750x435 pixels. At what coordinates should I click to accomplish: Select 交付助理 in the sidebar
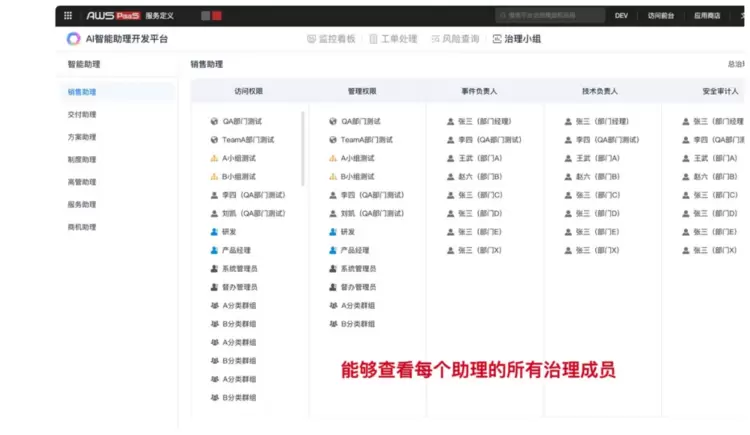tap(82, 114)
